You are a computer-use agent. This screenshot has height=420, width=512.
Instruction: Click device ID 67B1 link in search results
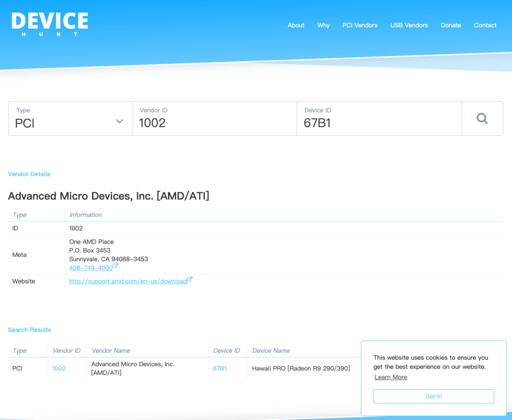coord(220,368)
